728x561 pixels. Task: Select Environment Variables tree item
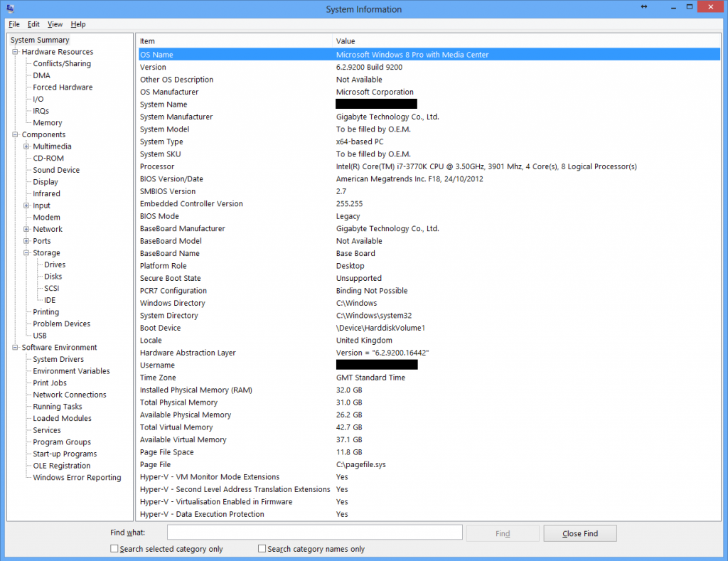click(72, 371)
